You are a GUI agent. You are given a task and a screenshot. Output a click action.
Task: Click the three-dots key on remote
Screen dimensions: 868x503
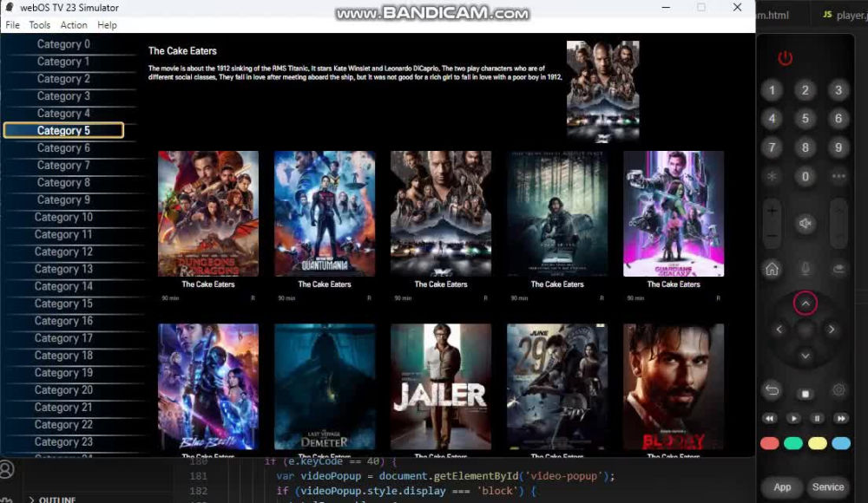838,177
